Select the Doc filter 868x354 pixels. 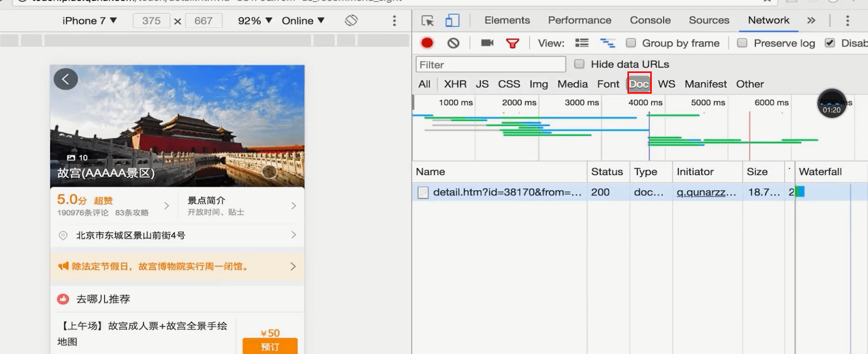point(639,84)
